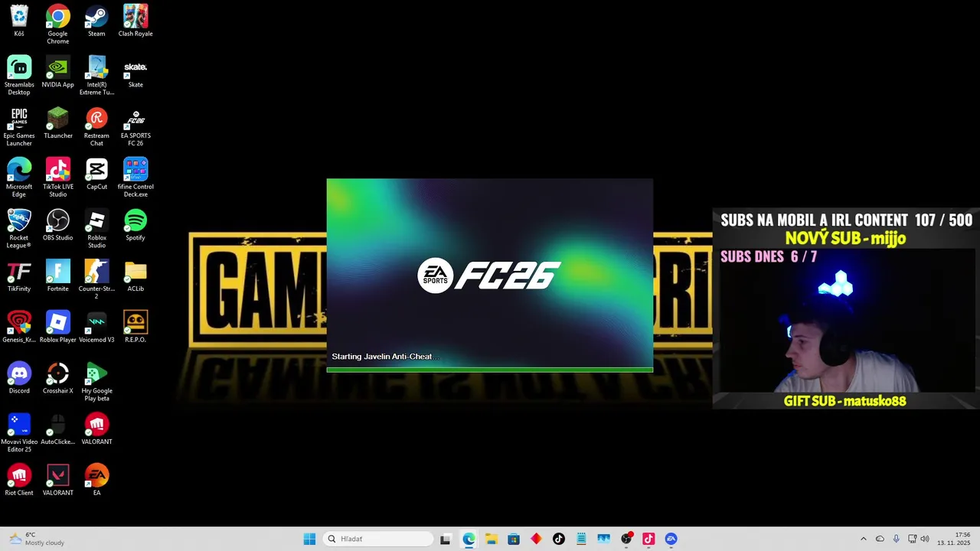Viewport: 980px width, 551px height.
Task: Open the EA app from the taskbar
Action: [x=671, y=539]
